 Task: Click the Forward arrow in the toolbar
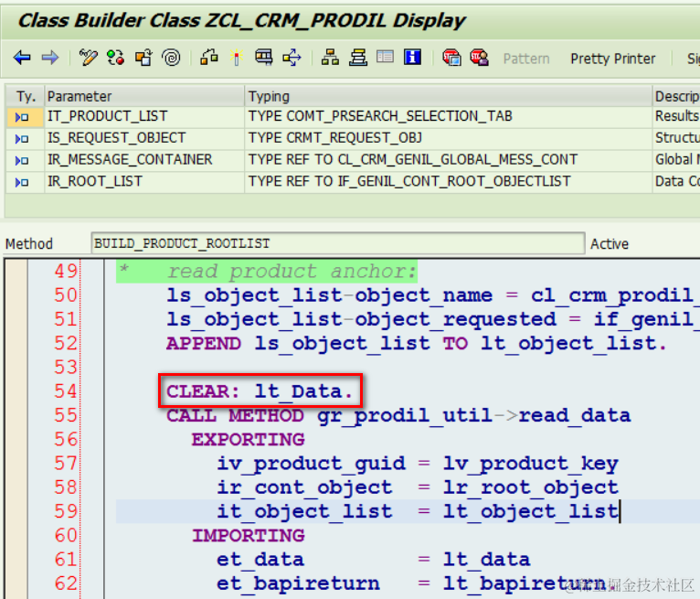pos(50,58)
